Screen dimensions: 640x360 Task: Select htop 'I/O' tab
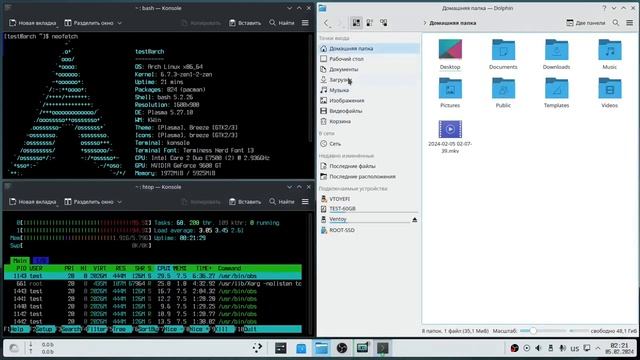point(41,260)
